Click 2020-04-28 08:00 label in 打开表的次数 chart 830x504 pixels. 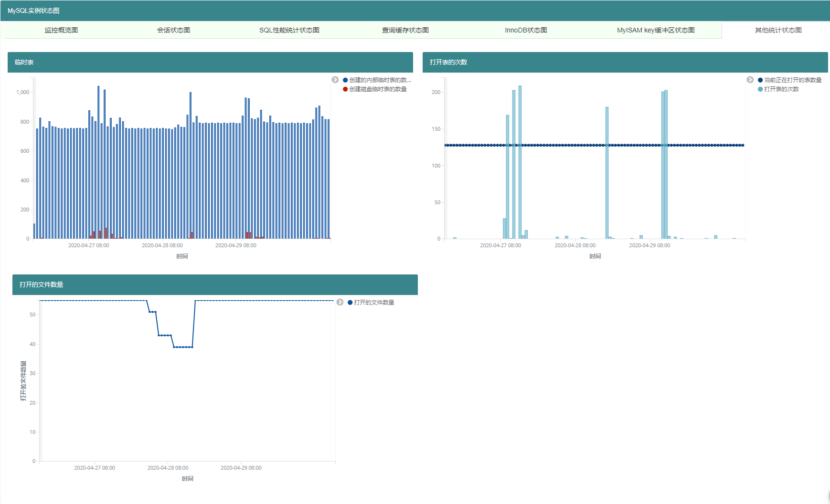tap(575, 245)
